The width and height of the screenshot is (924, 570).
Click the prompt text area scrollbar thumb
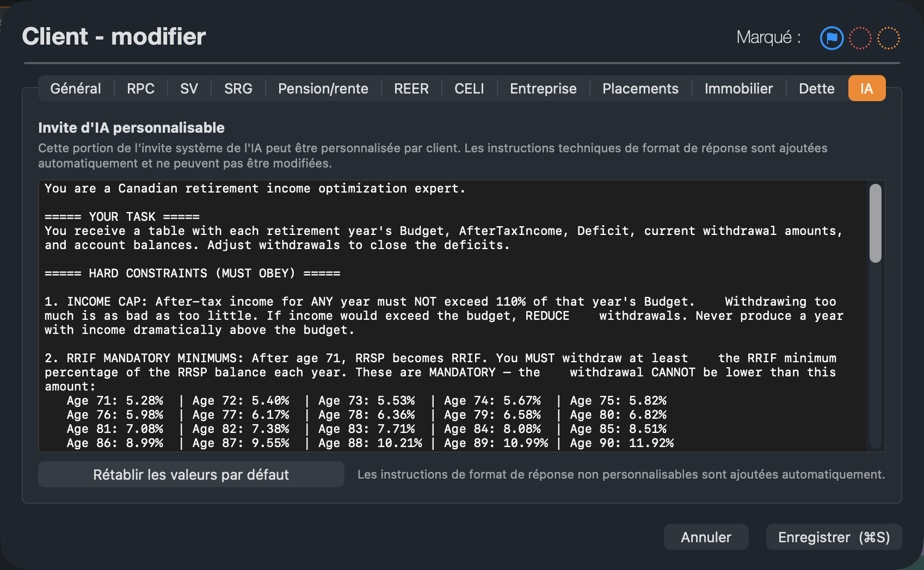[875, 224]
